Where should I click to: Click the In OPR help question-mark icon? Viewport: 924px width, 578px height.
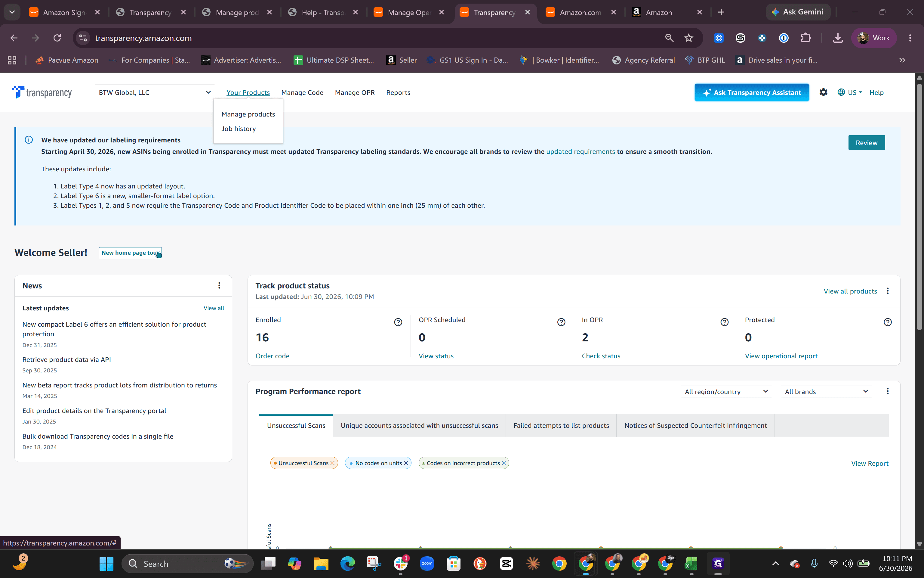pyautogui.click(x=724, y=322)
